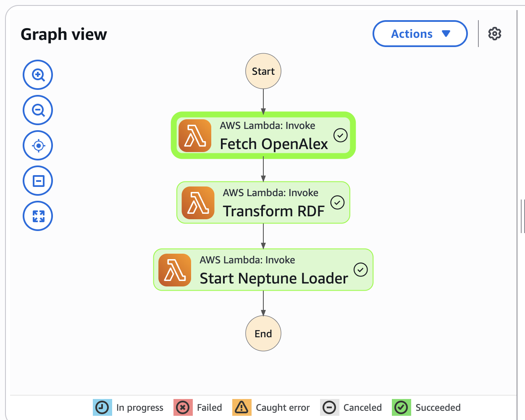Click Lambda icon on Transform RDF
The width and height of the screenshot is (525, 420).
pyautogui.click(x=198, y=203)
